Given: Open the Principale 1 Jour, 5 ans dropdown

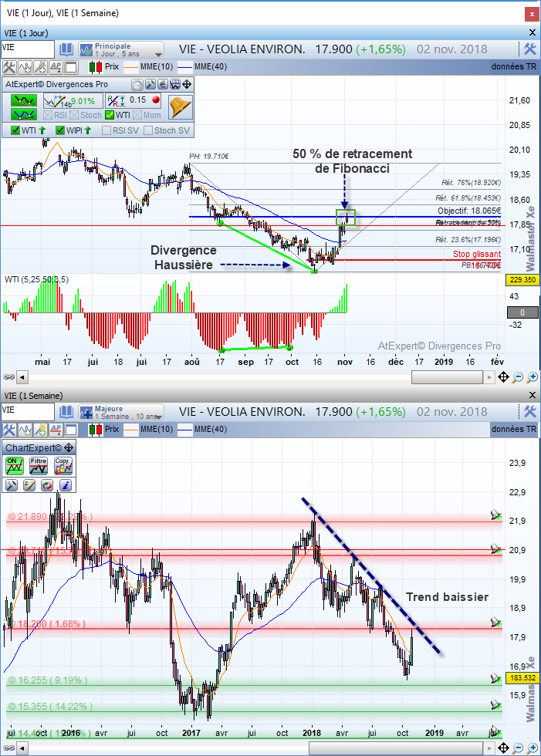Looking at the screenshot, I should click(x=121, y=49).
